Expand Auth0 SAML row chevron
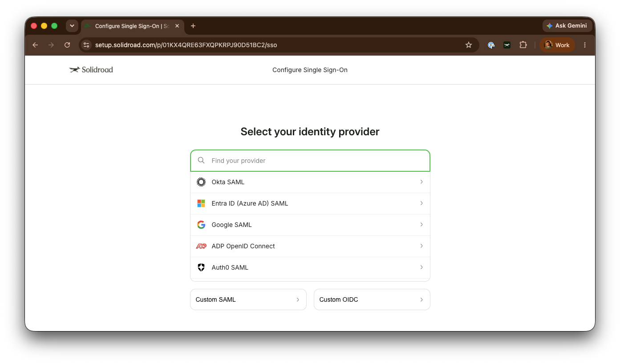Screen dimensions: 620x364 [421, 267]
